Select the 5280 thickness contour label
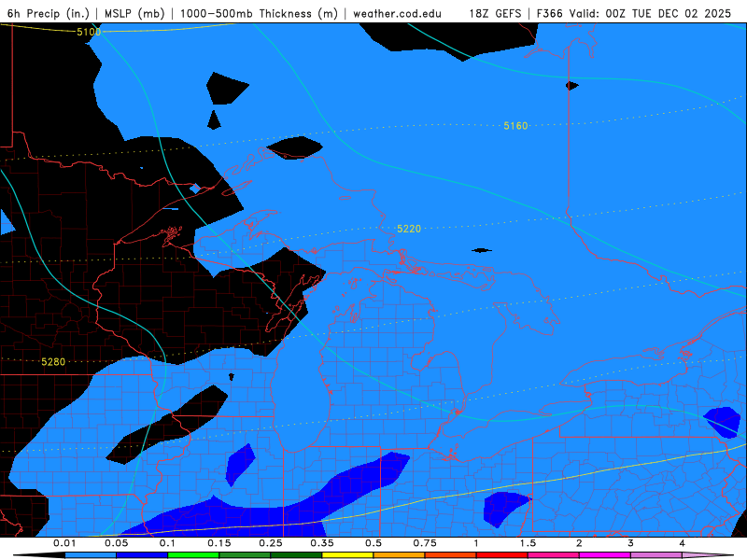Image resolution: width=747 pixels, height=560 pixels. tap(53, 362)
